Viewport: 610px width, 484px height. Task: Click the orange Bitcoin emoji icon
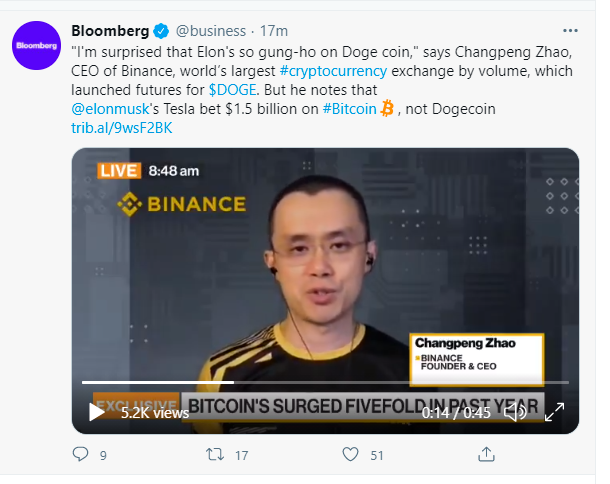coord(387,109)
